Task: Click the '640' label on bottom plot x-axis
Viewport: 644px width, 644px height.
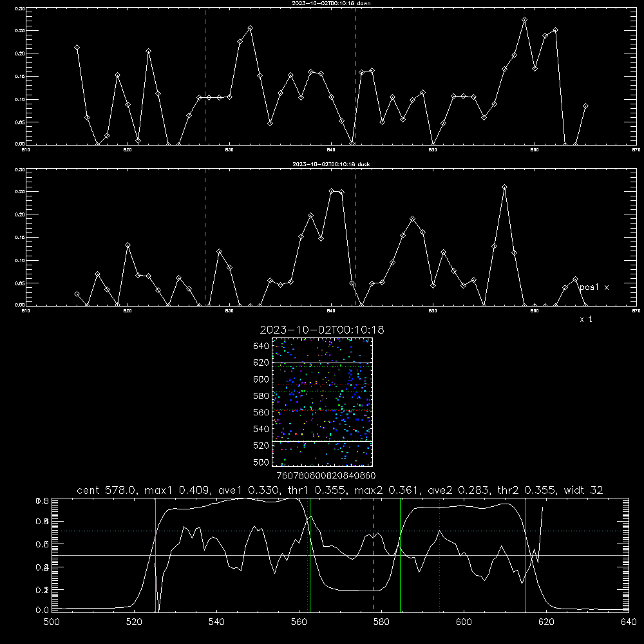Action: pyautogui.click(x=629, y=622)
